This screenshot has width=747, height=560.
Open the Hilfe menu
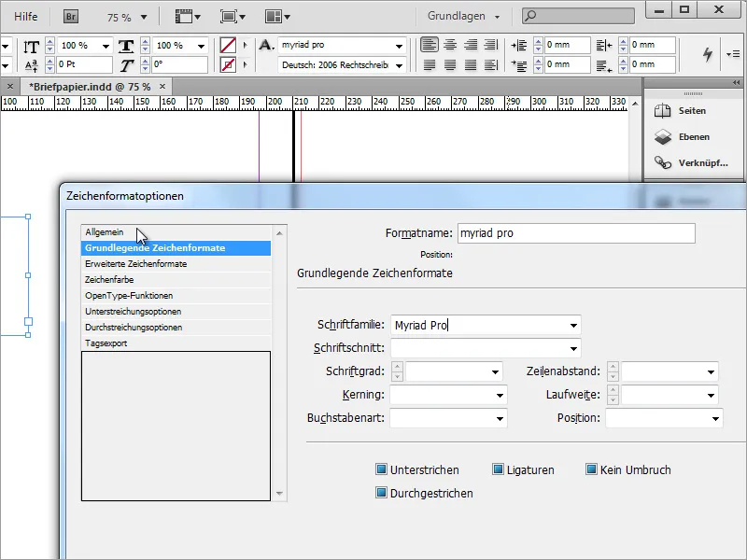[x=26, y=17]
